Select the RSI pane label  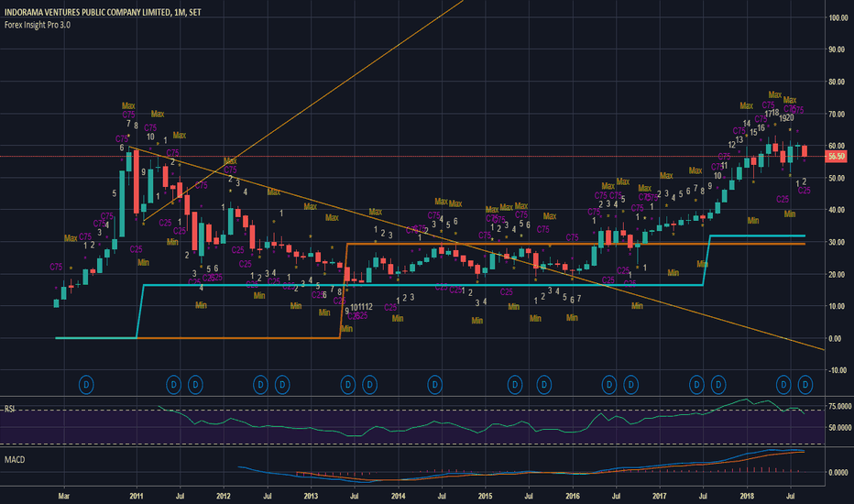(x=9, y=409)
